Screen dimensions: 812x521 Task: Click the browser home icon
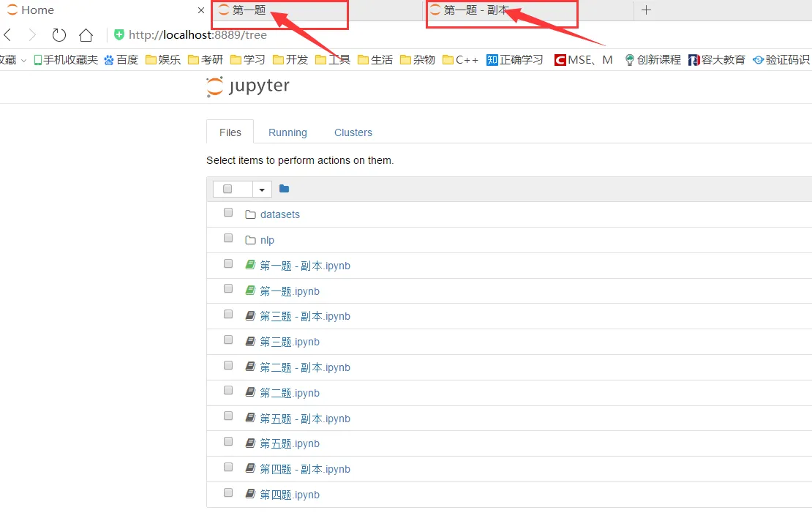point(86,35)
